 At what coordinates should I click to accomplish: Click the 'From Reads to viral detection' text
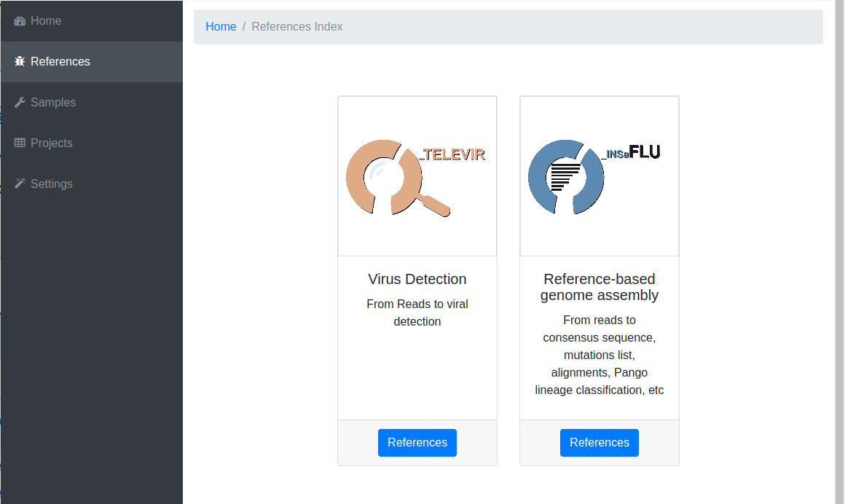point(417,312)
